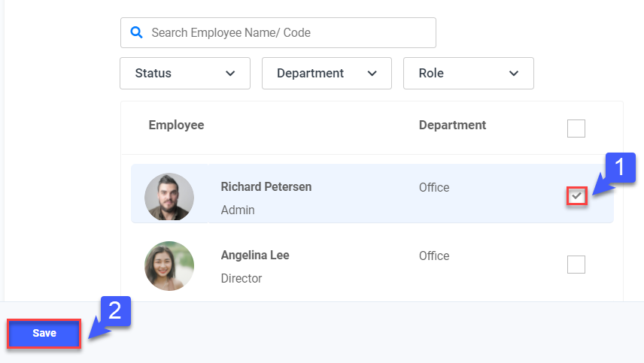The width and height of the screenshot is (644, 363).
Task: Click Richard Petersen's profile photo
Action: [169, 198]
